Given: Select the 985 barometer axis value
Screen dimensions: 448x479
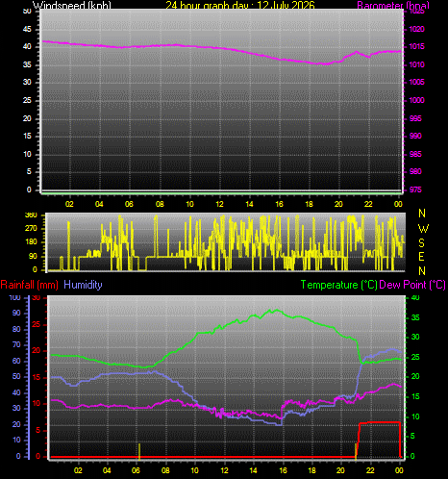Looking at the screenshot, I should [415, 154].
